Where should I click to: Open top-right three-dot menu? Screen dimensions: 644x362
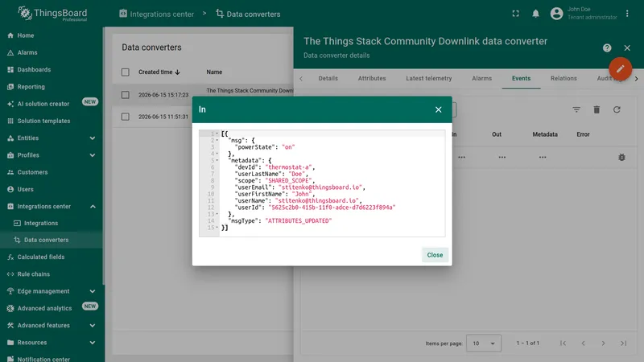[627, 14]
